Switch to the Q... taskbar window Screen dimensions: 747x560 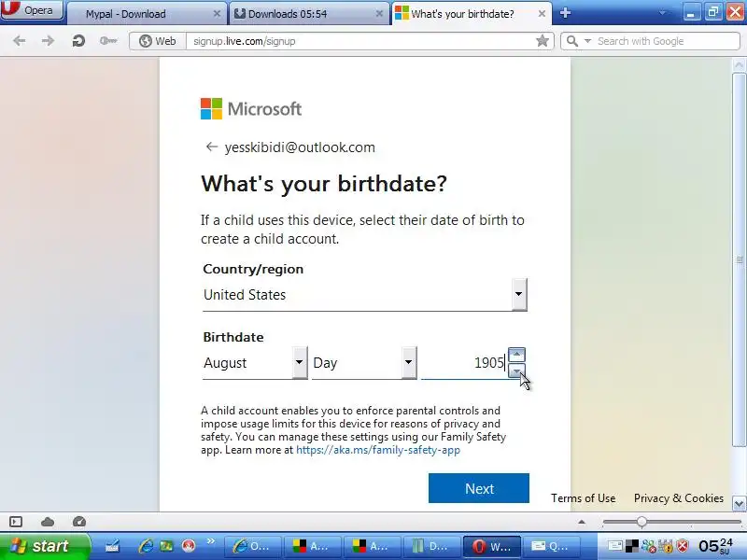pos(551,546)
